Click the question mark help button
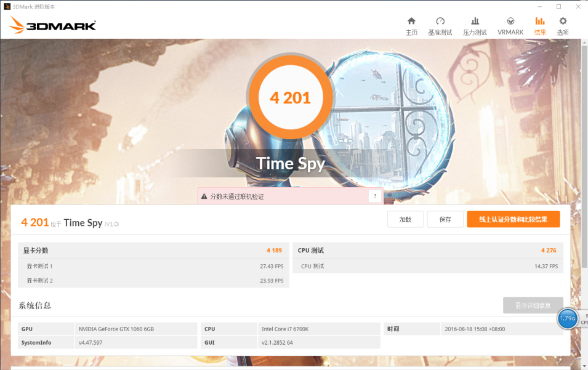The height and width of the screenshot is (370, 588). pyautogui.click(x=375, y=196)
